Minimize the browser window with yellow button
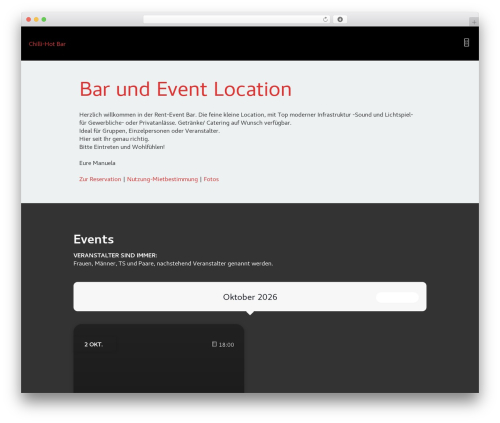The height and width of the screenshot is (423, 500). 36,19
